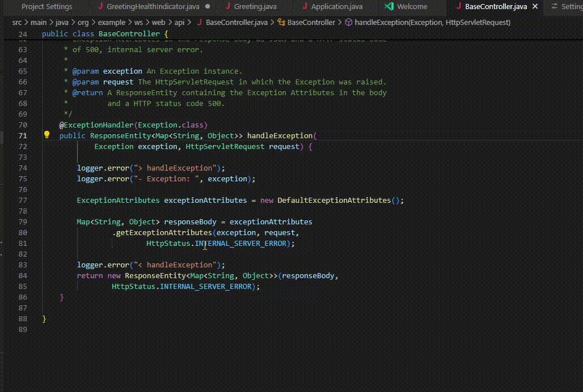Click the Settings sliders icon on the rightmost tab
Screen dimensions: 583x392
click(555, 6)
